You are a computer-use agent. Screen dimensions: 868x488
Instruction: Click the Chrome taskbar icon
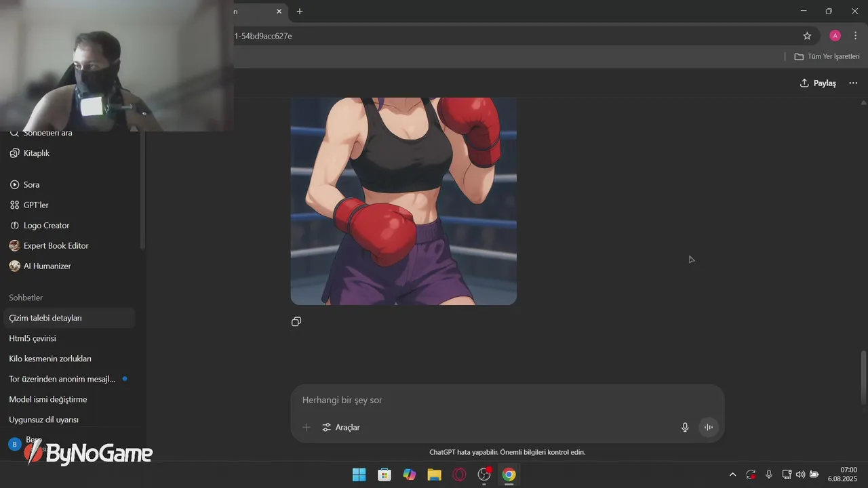coord(509,474)
